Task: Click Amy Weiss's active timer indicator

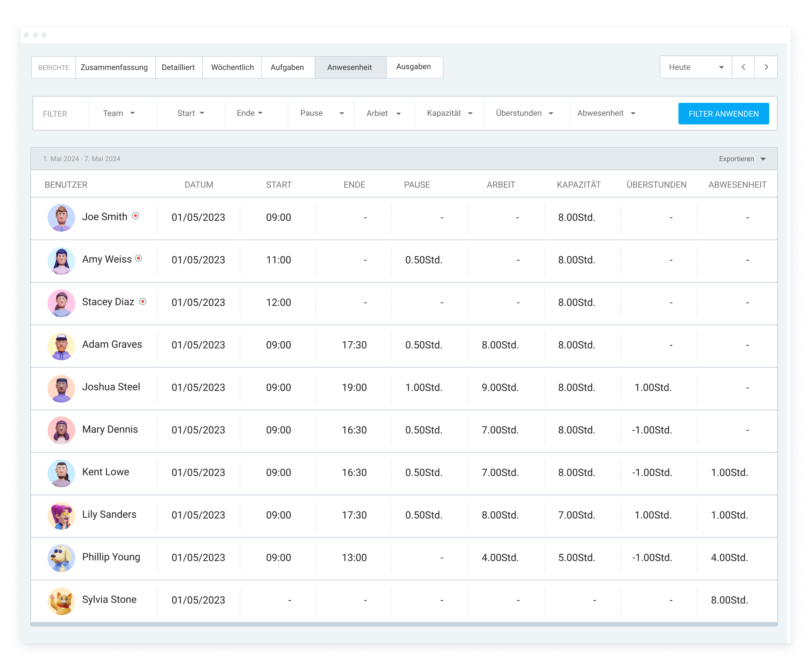Action: 139,258
